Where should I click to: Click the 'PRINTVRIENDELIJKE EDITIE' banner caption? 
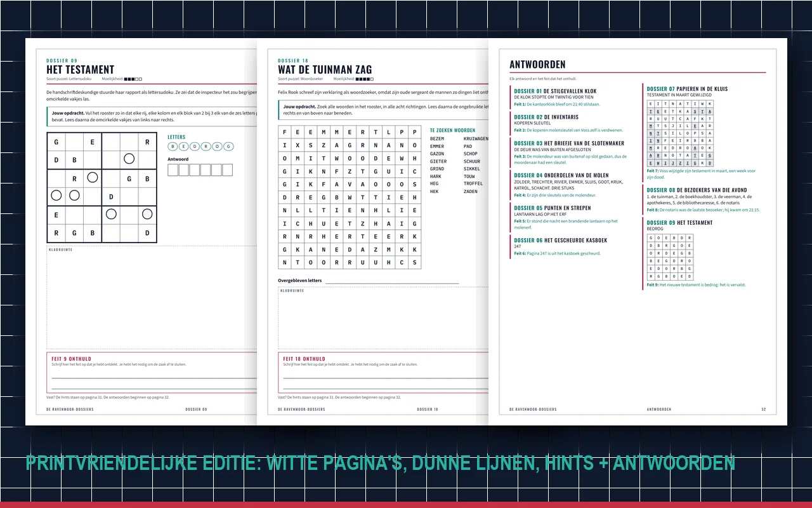point(381,463)
